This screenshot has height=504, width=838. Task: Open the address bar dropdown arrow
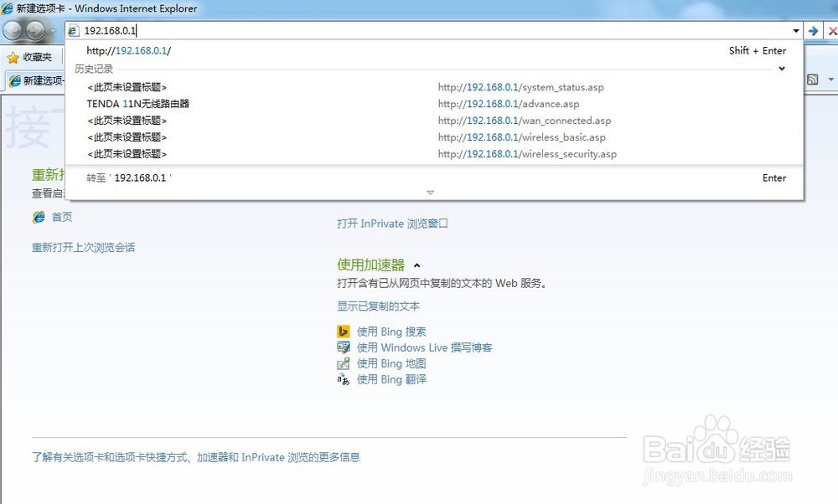click(x=796, y=29)
